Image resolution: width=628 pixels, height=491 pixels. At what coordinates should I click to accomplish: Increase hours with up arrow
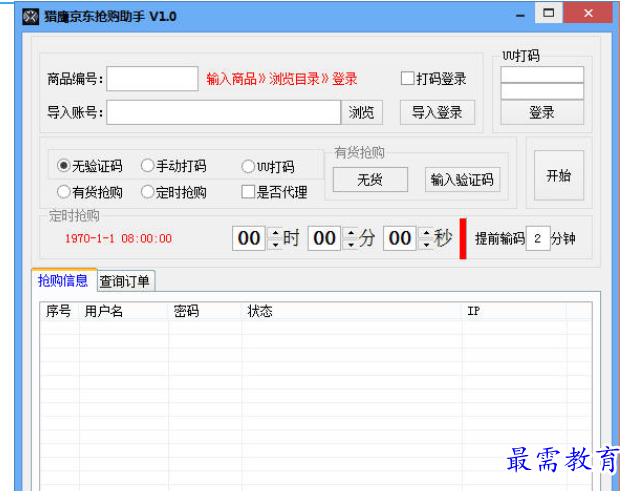pos(275,233)
